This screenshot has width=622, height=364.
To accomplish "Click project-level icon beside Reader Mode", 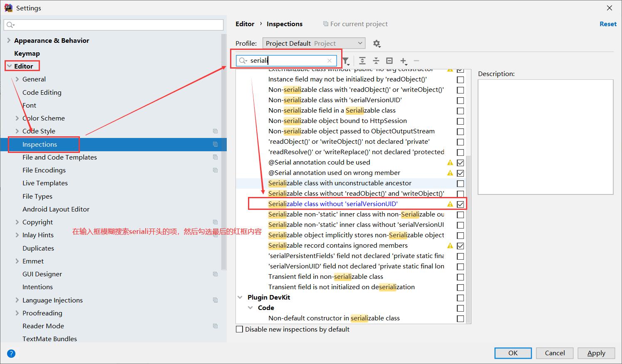I will (215, 326).
